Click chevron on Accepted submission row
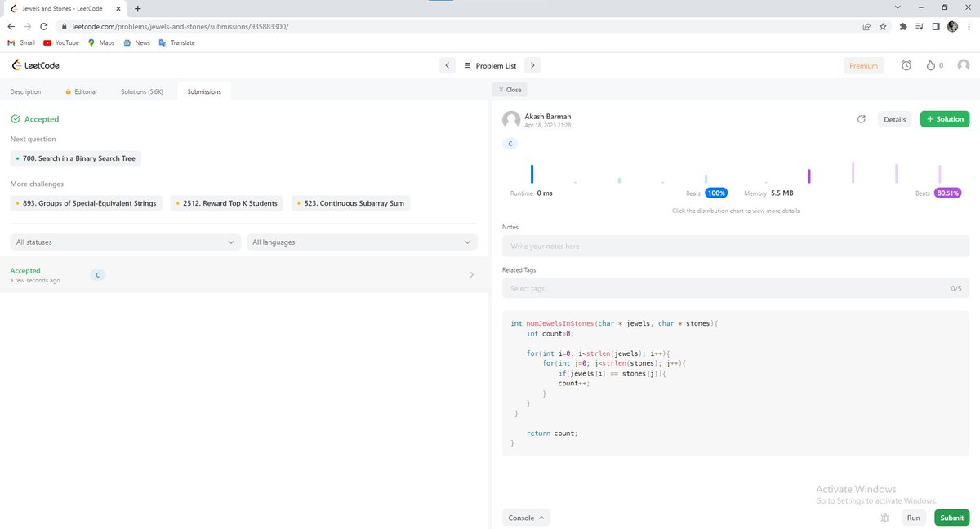The width and height of the screenshot is (980, 529). point(471,275)
